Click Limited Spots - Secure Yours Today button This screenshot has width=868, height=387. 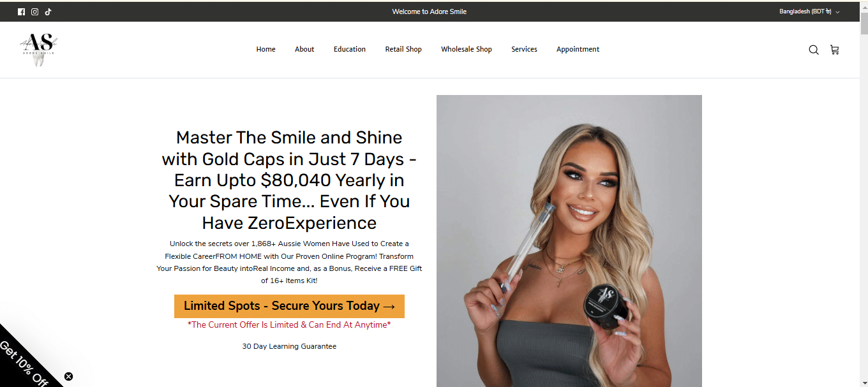(x=289, y=306)
